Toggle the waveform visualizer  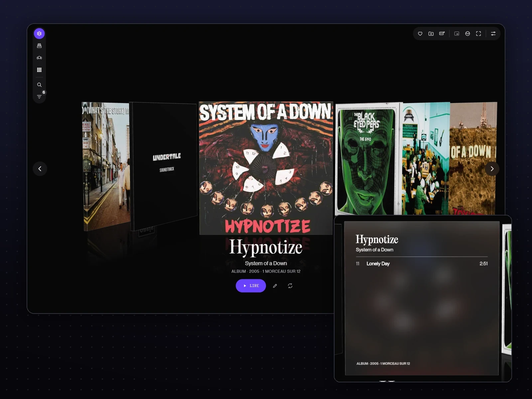coord(467,34)
